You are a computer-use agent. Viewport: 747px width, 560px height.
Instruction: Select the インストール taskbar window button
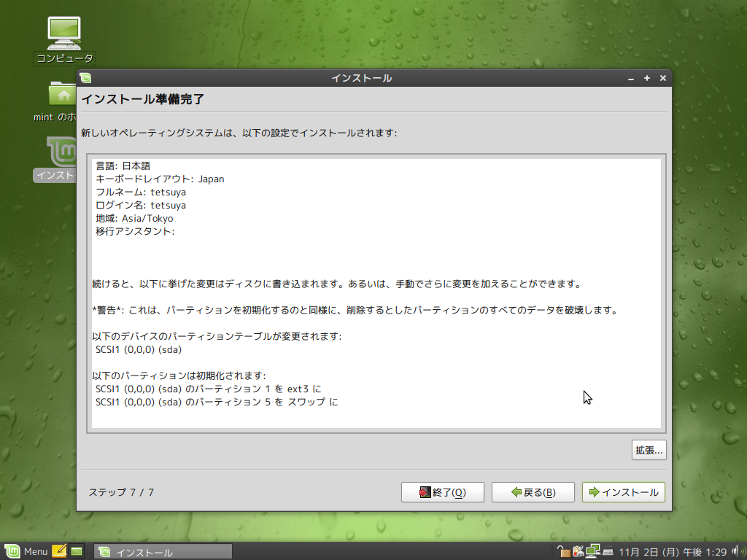click(163, 552)
